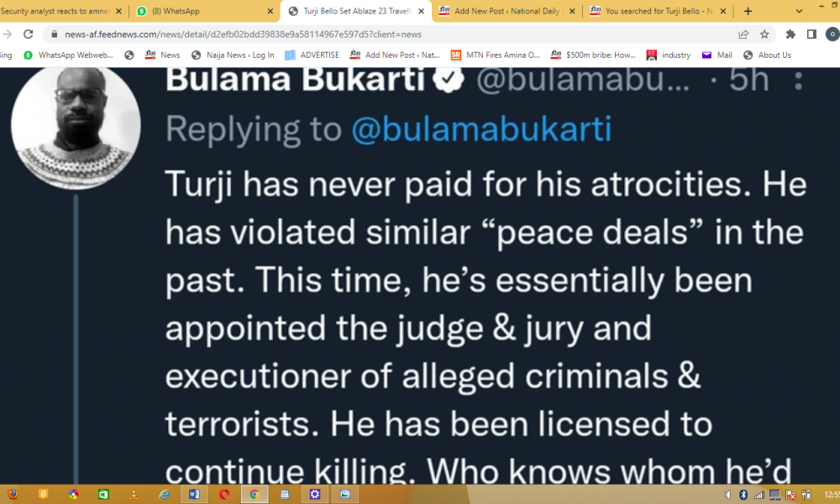Open a new browser tab
Screen dimensions: 840x504
[748, 12]
